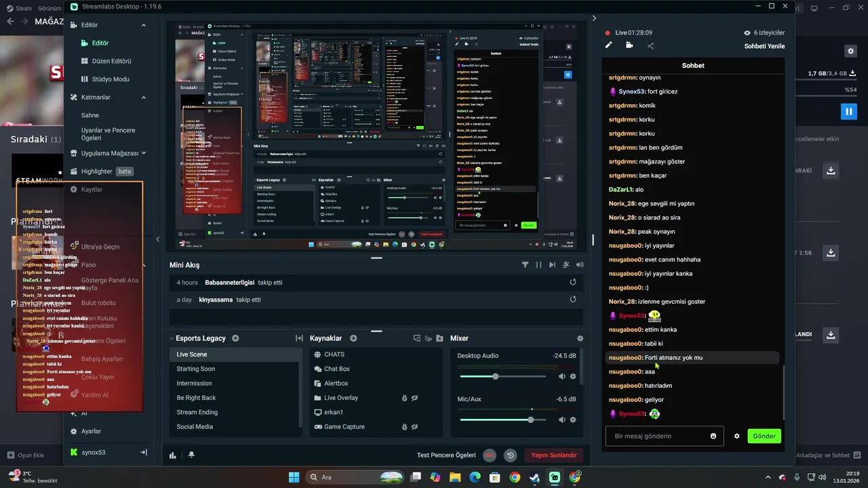This screenshot has width=868, height=488.
Task: Open scene transitions icon in the scenes panel
Action: (299, 338)
